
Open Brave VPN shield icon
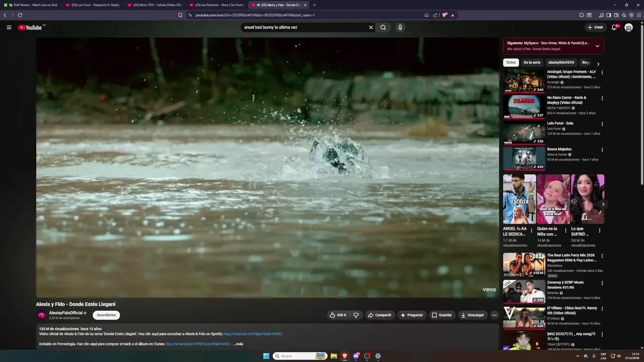[x=631, y=15]
